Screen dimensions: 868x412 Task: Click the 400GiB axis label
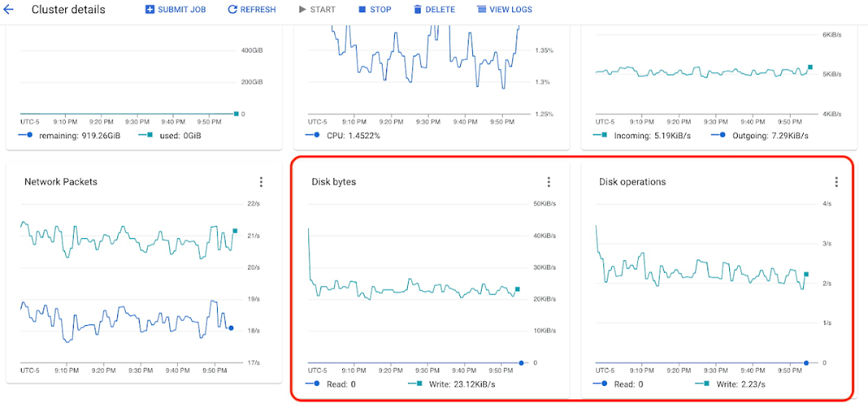coord(252,51)
